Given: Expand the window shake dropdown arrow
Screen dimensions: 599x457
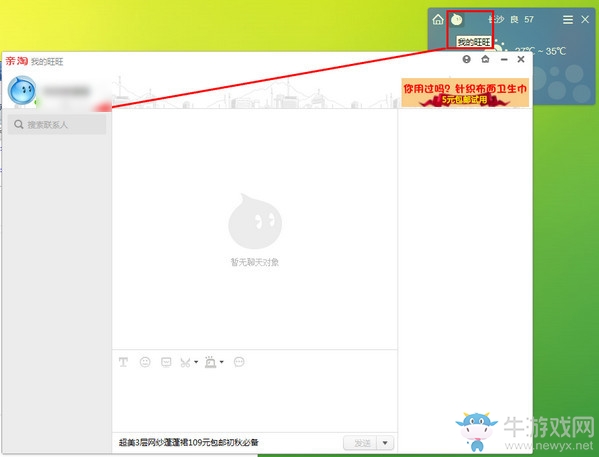Looking at the screenshot, I should coord(222,362).
